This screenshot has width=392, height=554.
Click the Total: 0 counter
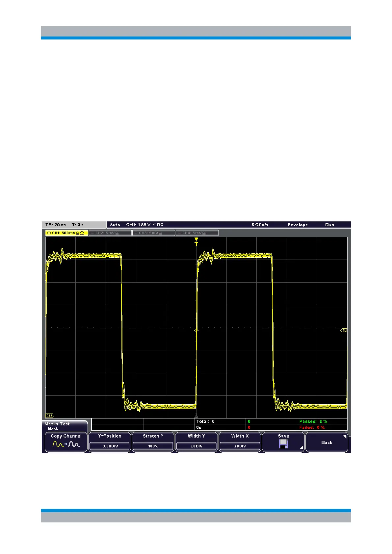click(205, 421)
